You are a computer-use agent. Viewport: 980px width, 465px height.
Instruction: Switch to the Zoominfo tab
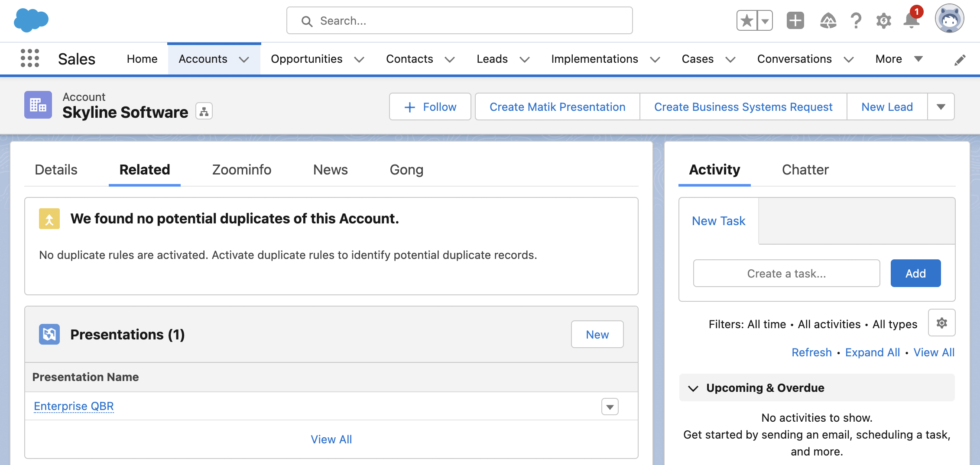(x=242, y=170)
